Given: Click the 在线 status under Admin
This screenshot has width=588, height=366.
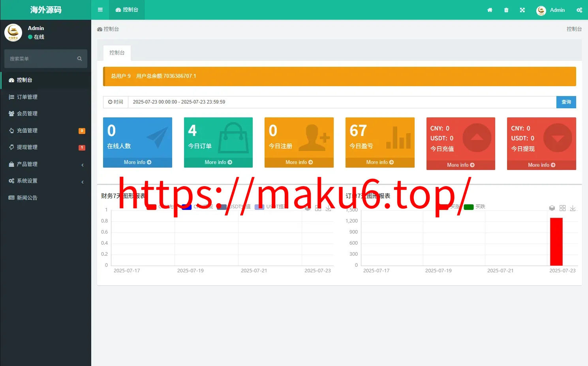Looking at the screenshot, I should (36, 37).
